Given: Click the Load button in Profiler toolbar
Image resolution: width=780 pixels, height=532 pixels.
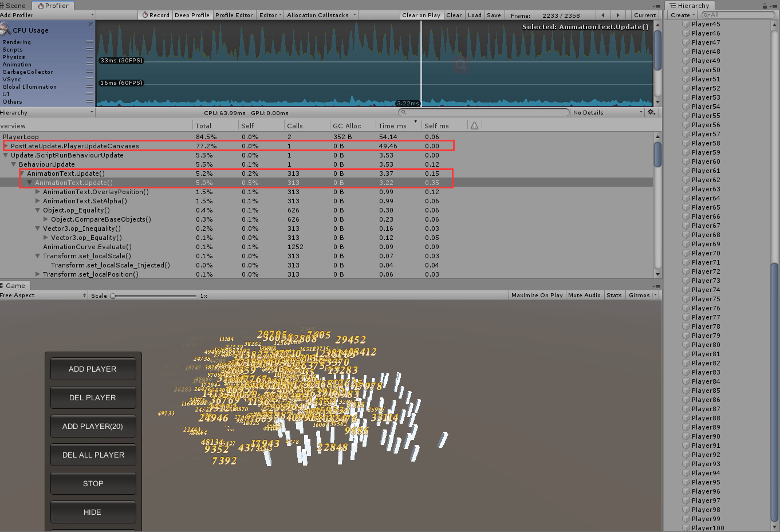Looking at the screenshot, I should (475, 15).
